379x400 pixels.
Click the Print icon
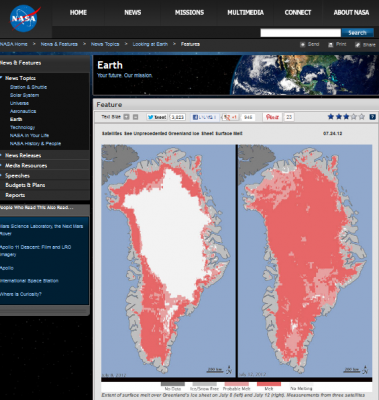point(330,44)
